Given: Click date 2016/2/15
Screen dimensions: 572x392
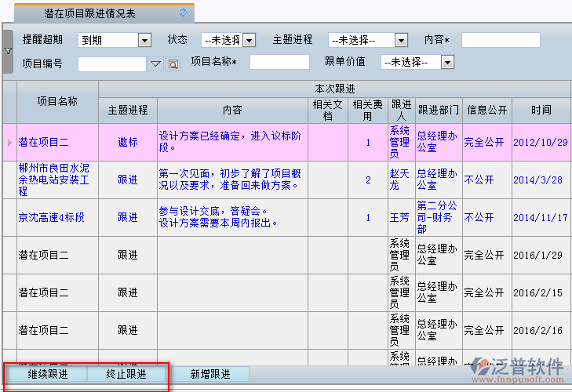Looking at the screenshot, I should pyautogui.click(x=537, y=292).
